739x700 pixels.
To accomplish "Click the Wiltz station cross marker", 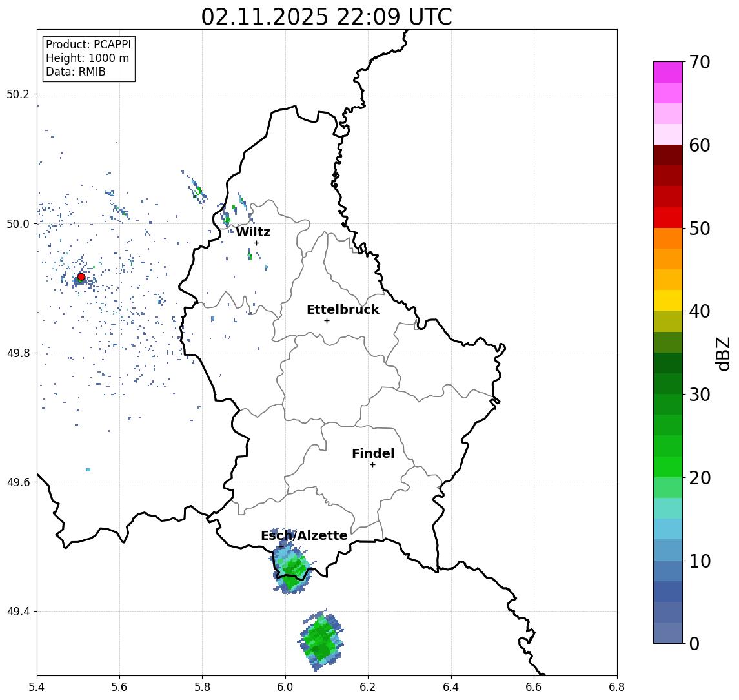I will click(x=256, y=243).
